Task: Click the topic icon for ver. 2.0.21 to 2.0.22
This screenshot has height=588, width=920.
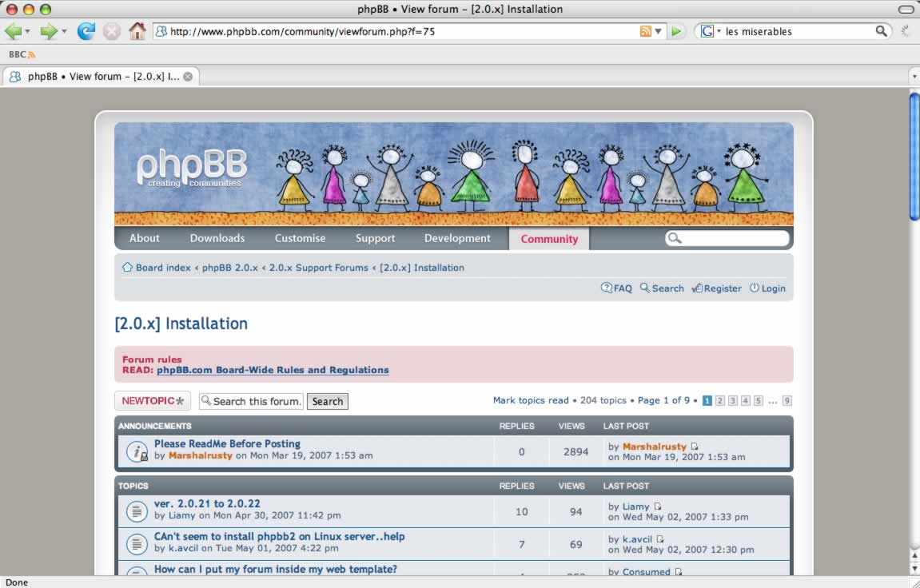Action: coord(137,511)
